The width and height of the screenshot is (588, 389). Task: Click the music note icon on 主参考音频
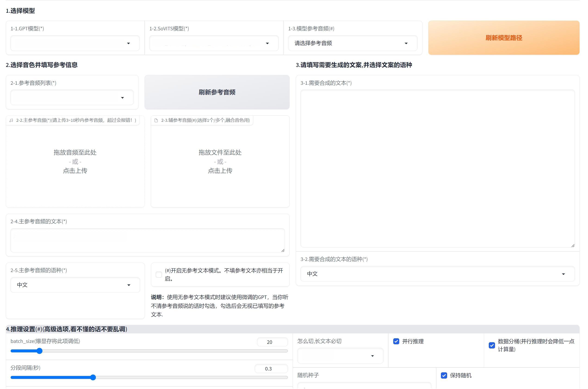click(11, 120)
